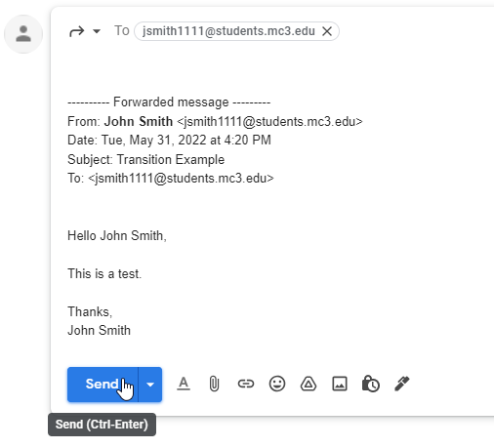Click the To recipients field label
The height and width of the screenshot is (448, 494).
pyautogui.click(x=122, y=31)
